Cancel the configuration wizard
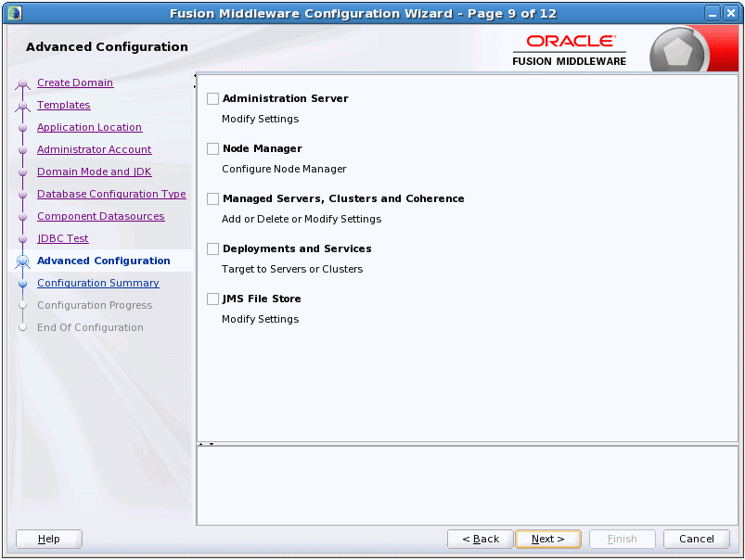The image size is (745, 560). [696, 539]
